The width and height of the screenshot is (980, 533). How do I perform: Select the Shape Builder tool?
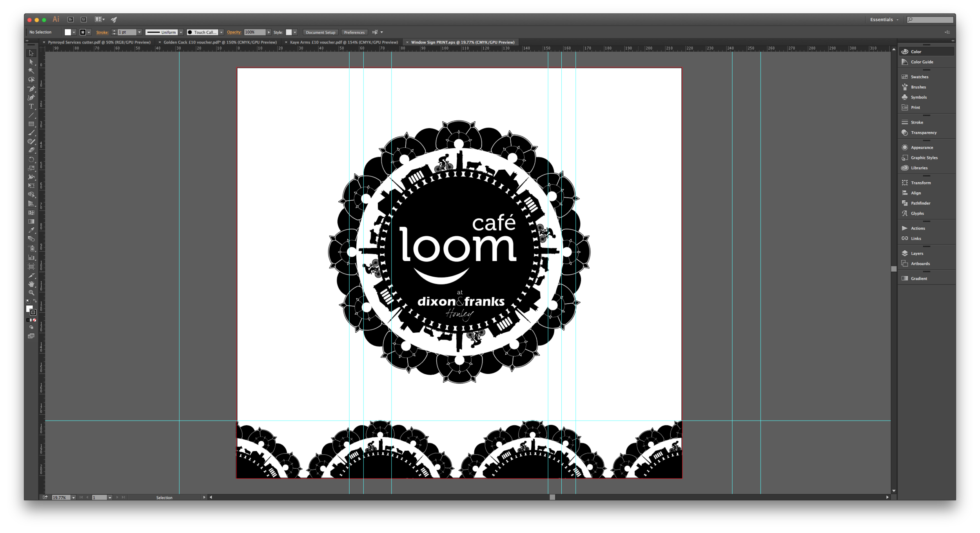31,195
